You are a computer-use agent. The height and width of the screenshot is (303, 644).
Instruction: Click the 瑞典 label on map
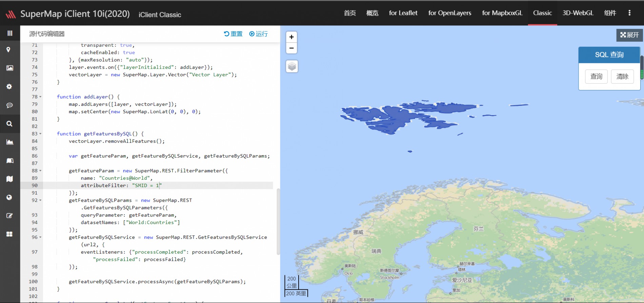click(376, 251)
